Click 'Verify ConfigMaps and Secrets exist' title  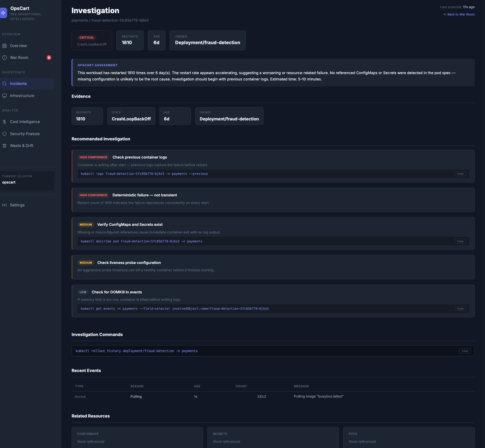pyautogui.click(x=130, y=225)
